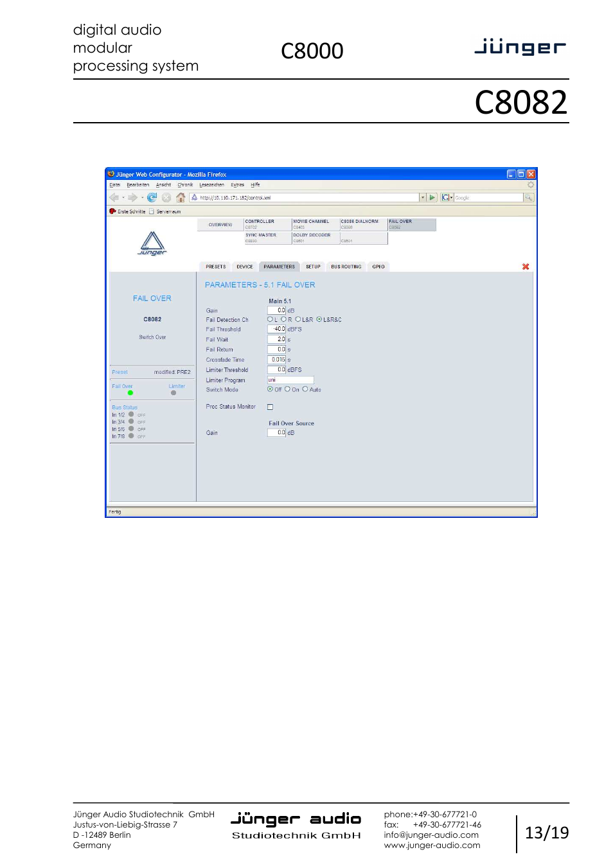Open the CONTROLLER module
The height and width of the screenshot is (868, 613).
click(x=268, y=224)
